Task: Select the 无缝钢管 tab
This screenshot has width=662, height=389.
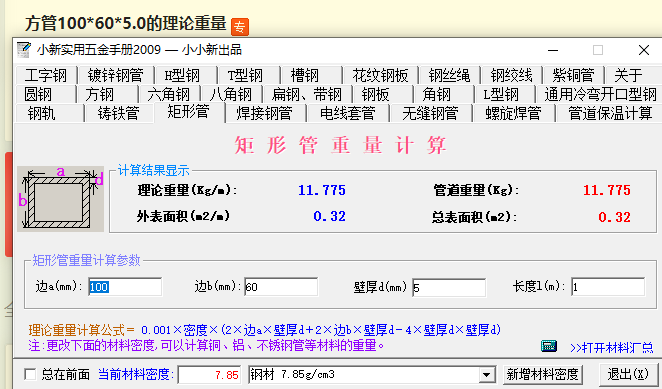Action: [x=430, y=113]
